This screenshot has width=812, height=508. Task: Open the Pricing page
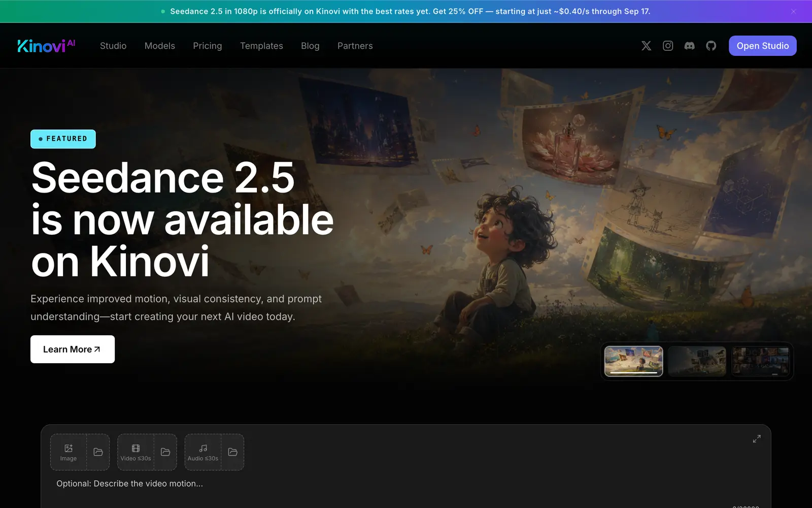point(208,46)
